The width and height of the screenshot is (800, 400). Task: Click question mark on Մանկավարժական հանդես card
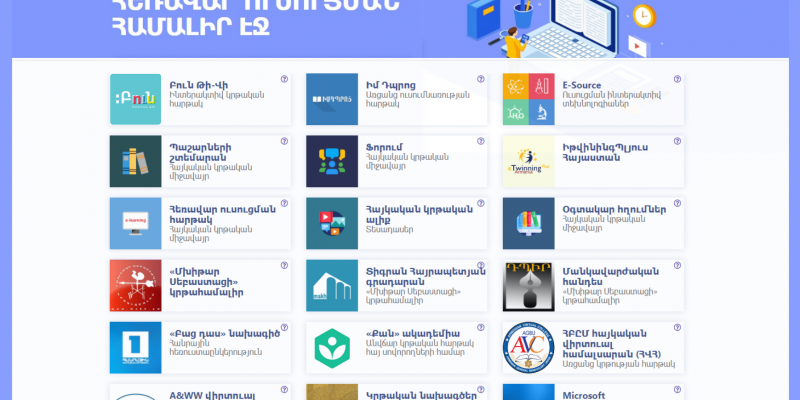tap(678, 265)
